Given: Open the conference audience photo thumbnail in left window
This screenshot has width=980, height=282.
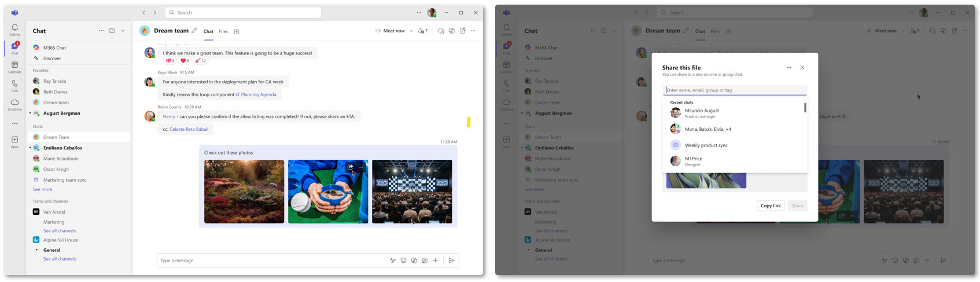Looking at the screenshot, I should pyautogui.click(x=412, y=192).
